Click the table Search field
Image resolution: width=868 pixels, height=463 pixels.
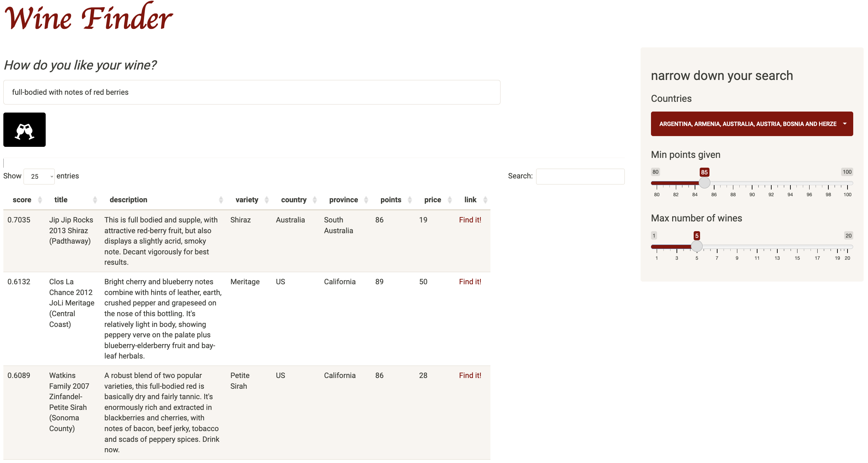pos(580,176)
